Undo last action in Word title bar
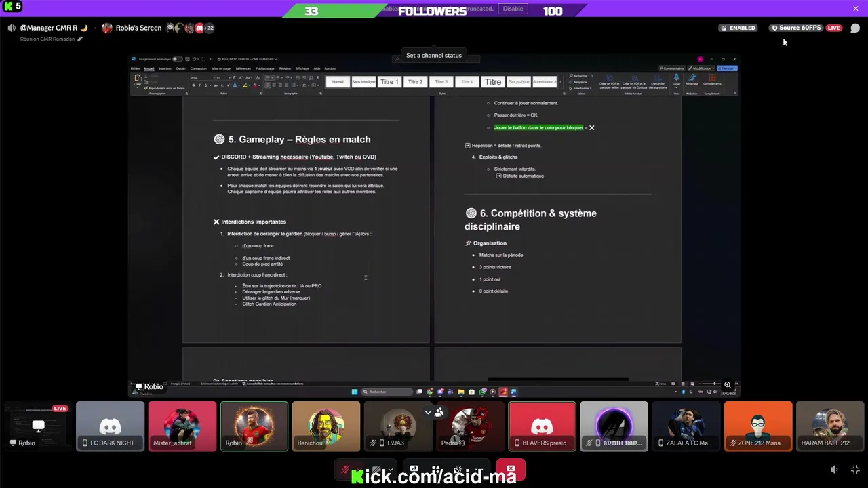Viewport: 868px width, 488px height. click(x=194, y=59)
